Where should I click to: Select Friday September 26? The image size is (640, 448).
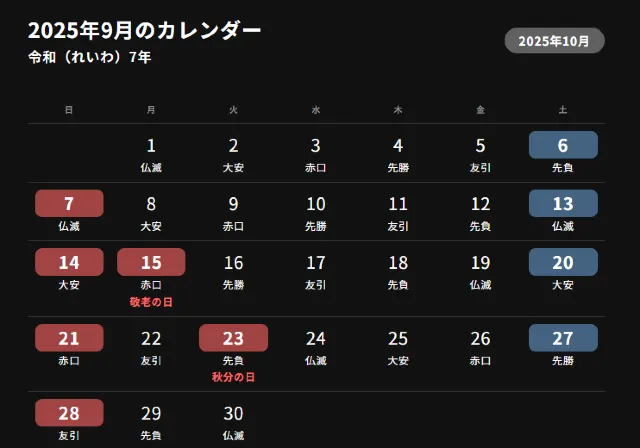pyautogui.click(x=480, y=339)
